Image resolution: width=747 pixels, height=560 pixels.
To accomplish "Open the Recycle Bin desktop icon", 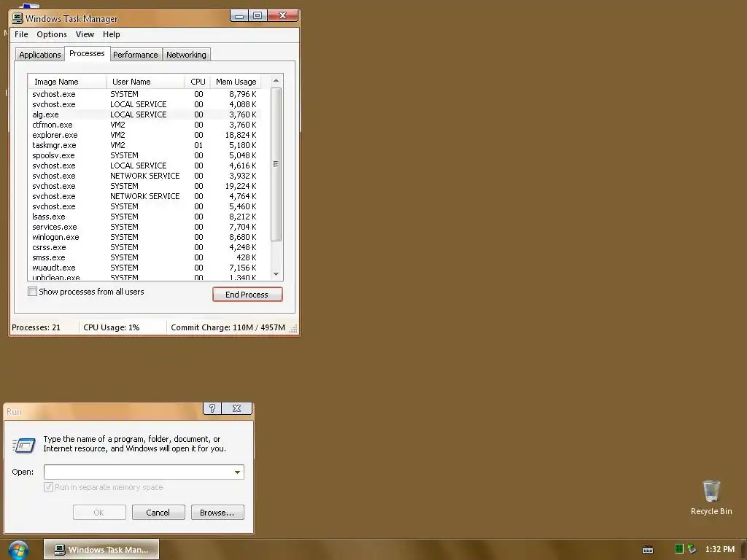I will tap(711, 497).
